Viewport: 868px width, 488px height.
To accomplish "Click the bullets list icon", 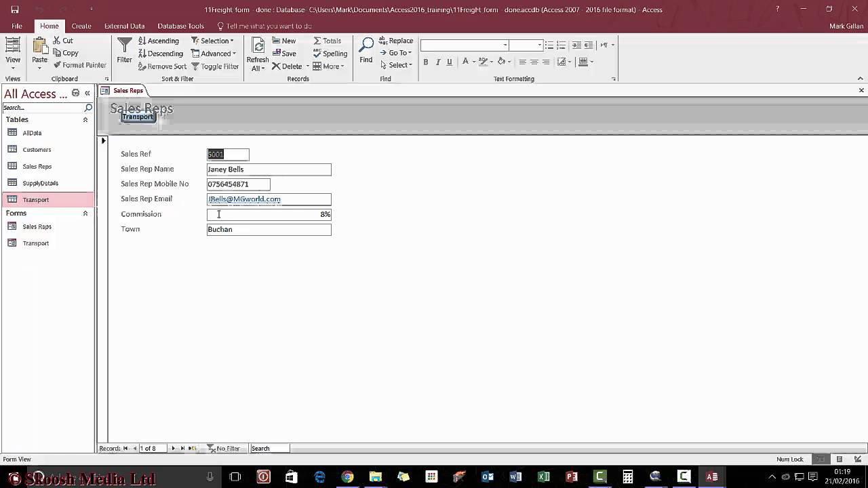I will tap(549, 45).
